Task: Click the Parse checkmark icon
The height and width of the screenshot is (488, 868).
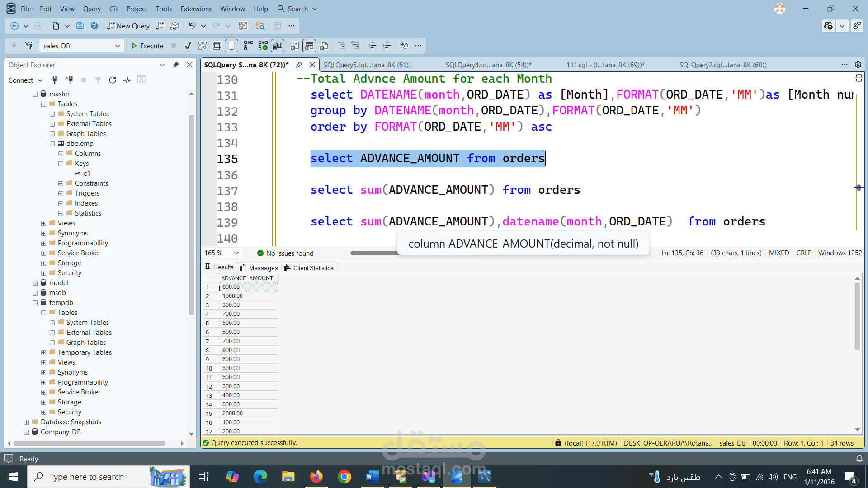Action: tap(188, 46)
